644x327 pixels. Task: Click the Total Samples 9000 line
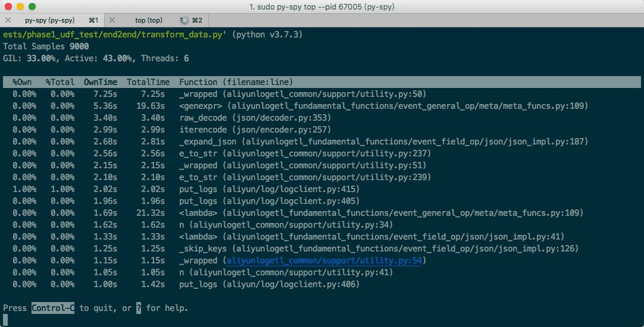coord(46,46)
